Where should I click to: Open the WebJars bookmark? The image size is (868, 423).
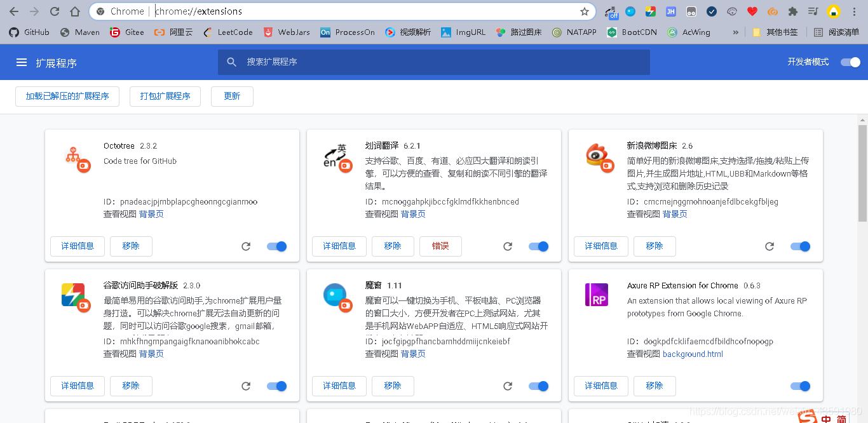coord(287,32)
